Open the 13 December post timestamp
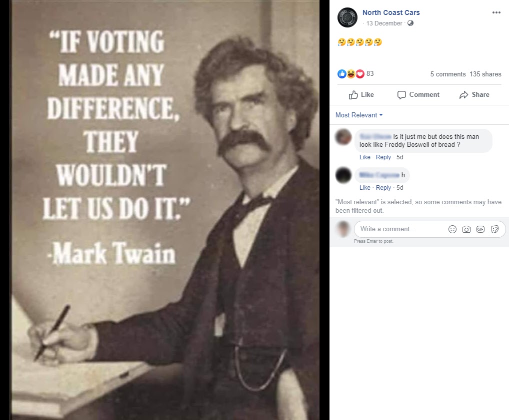This screenshot has width=509, height=420. pyautogui.click(x=384, y=23)
